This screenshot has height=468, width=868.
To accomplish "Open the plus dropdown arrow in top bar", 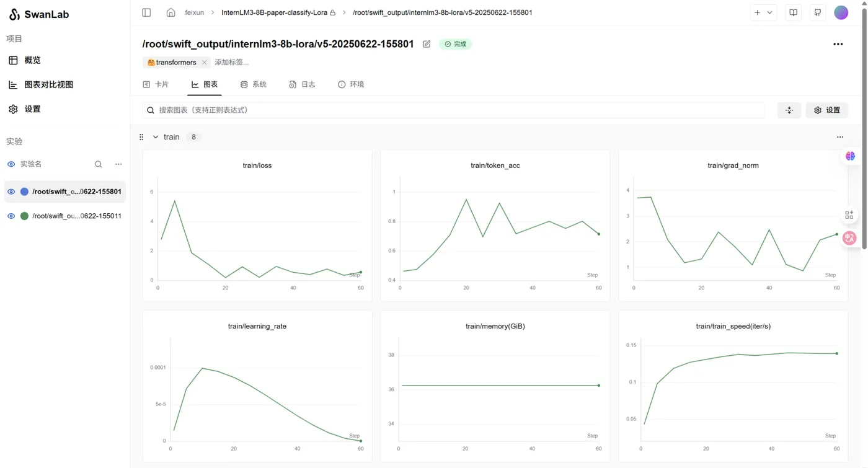I will pyautogui.click(x=770, y=12).
